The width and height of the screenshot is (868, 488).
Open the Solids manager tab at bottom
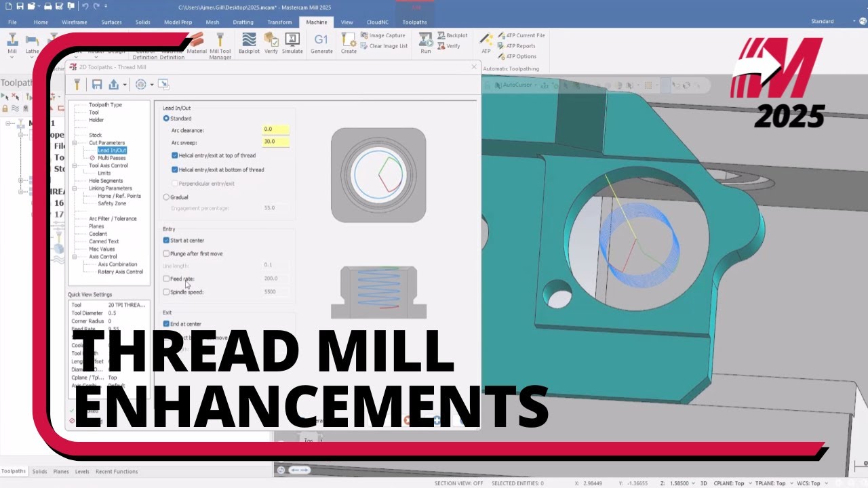(39, 471)
